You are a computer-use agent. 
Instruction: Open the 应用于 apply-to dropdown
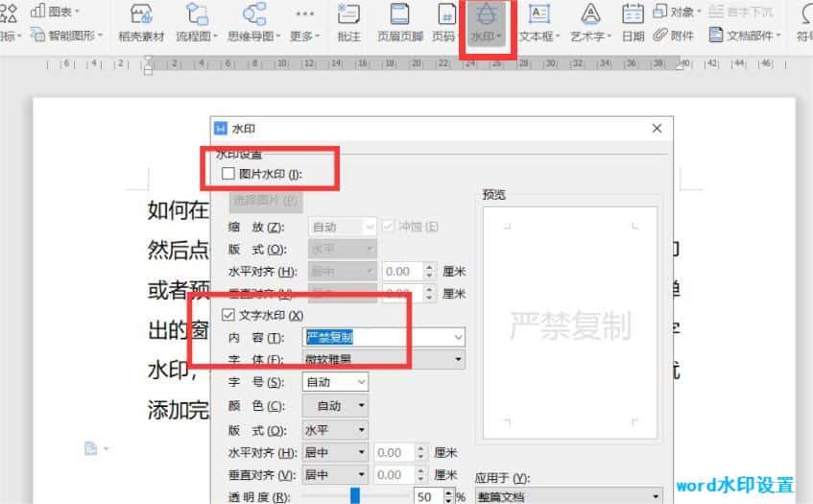(x=569, y=496)
